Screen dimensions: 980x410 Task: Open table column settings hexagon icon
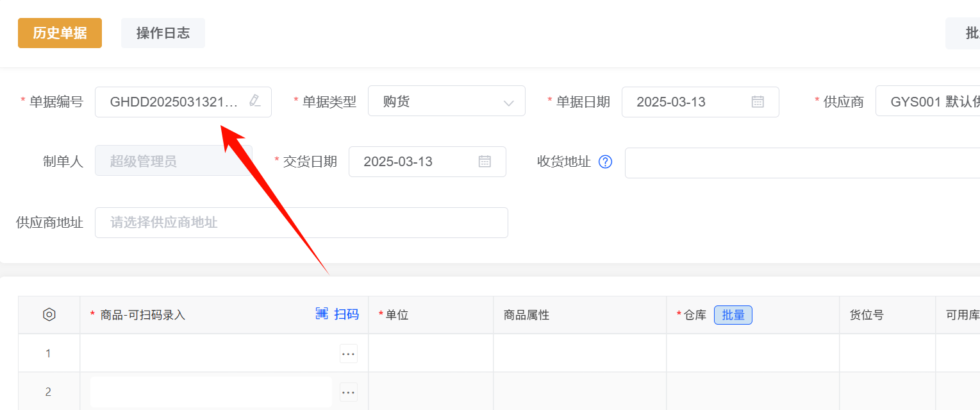click(x=49, y=314)
